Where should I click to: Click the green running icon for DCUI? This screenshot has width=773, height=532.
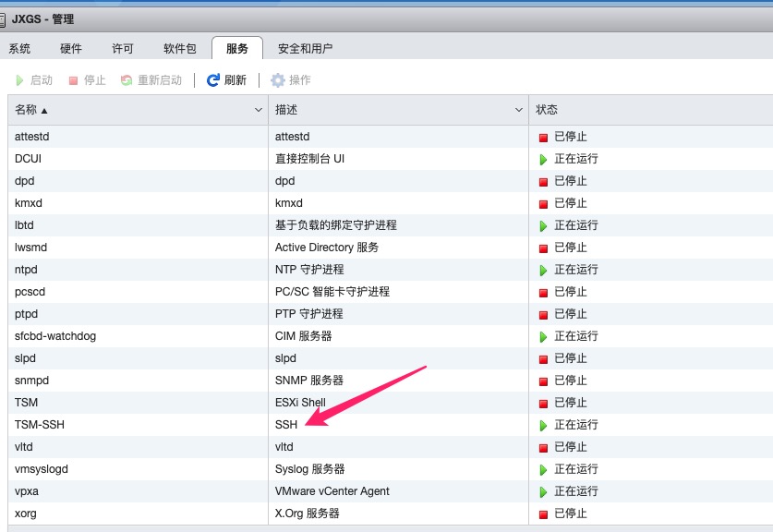tap(543, 159)
